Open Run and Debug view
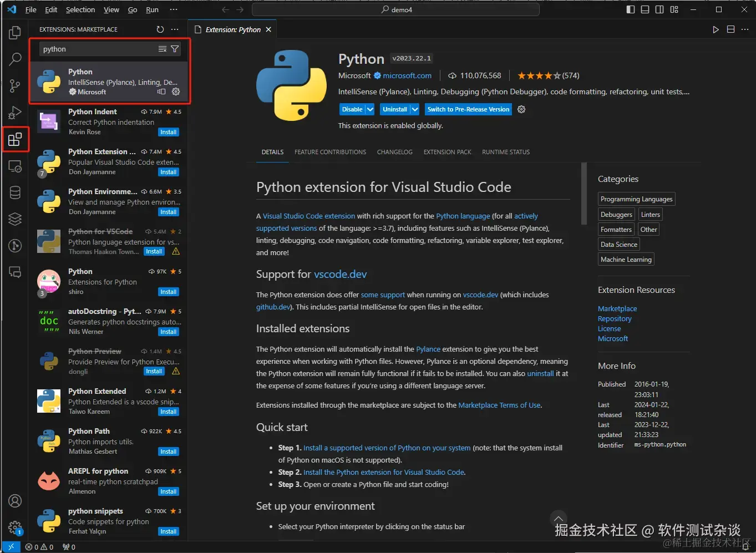This screenshot has height=553, width=756. point(15,112)
